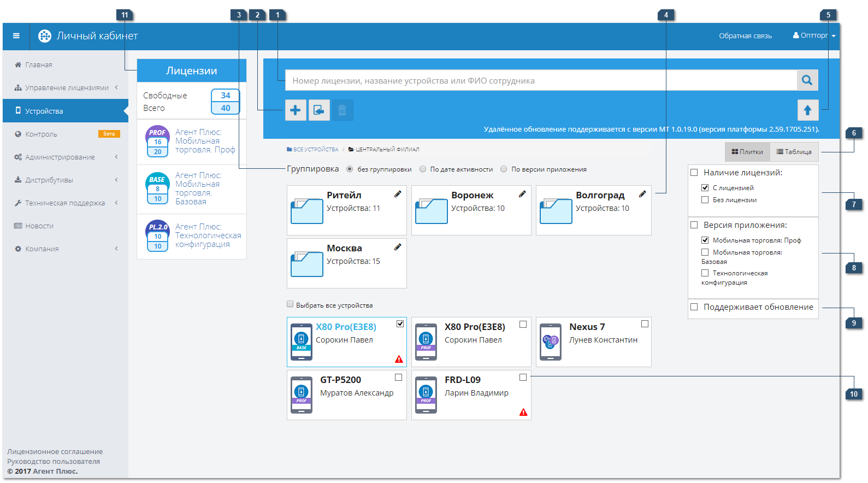Open the Ритейл folder icon

pos(307,211)
